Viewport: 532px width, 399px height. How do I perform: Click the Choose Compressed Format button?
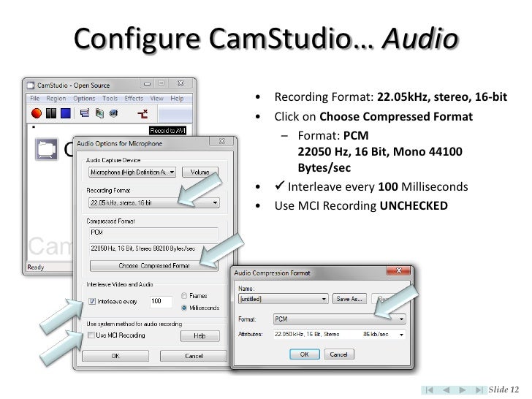[153, 266]
